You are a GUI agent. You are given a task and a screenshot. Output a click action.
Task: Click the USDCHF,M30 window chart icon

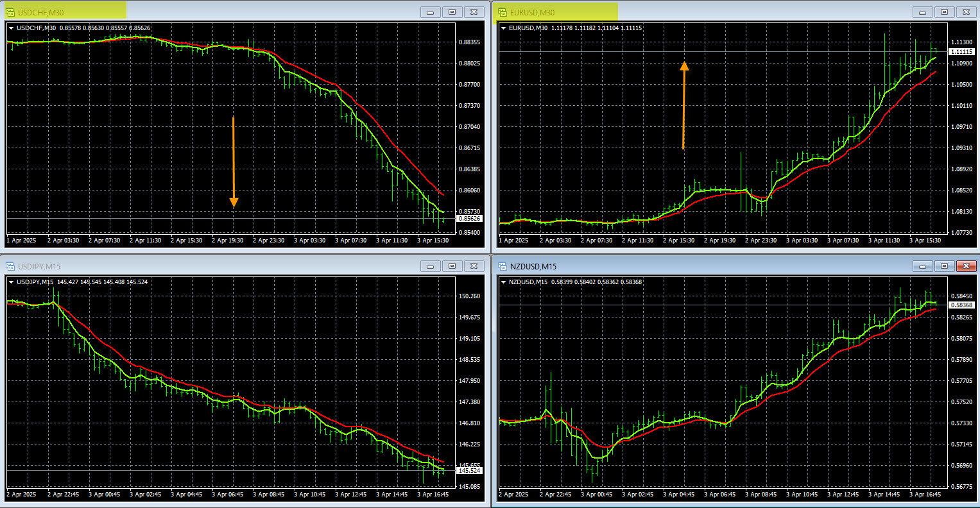[10, 12]
